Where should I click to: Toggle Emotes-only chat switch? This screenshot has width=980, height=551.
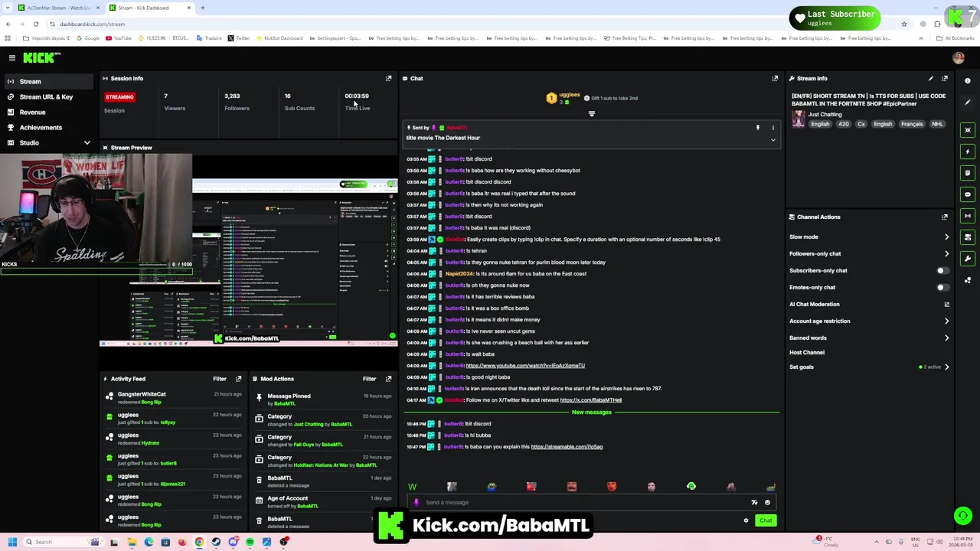pyautogui.click(x=942, y=287)
